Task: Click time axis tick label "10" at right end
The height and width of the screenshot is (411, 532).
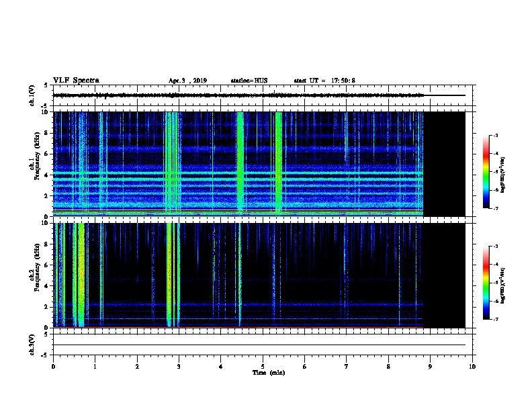Action: pos(472,366)
